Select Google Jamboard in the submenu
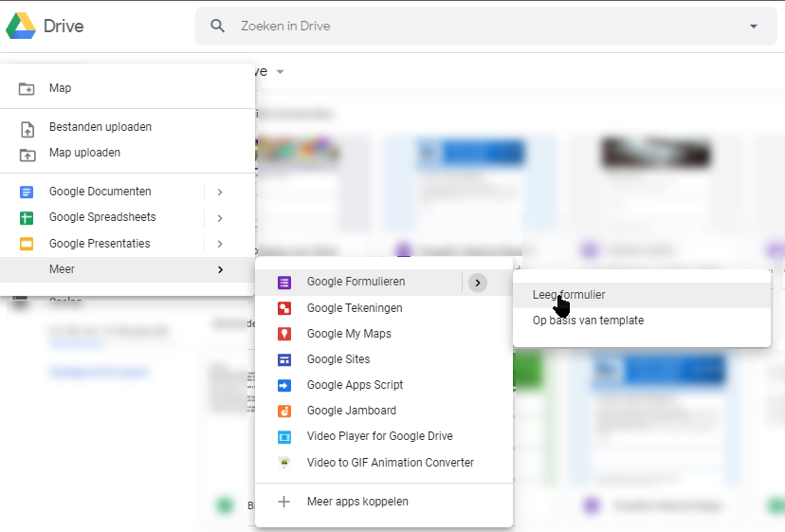The width and height of the screenshot is (785, 532). 384,411
